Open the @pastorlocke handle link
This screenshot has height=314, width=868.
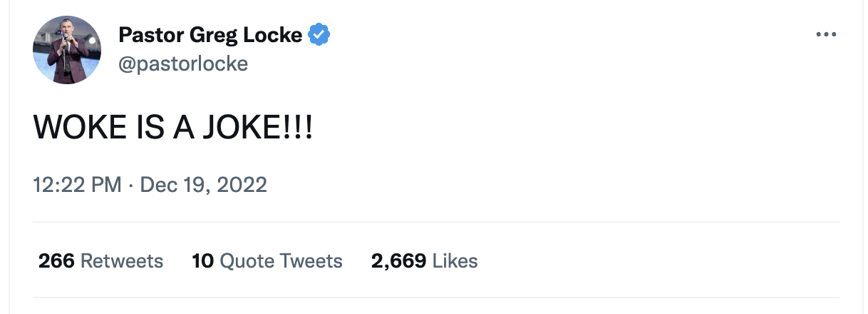[183, 64]
